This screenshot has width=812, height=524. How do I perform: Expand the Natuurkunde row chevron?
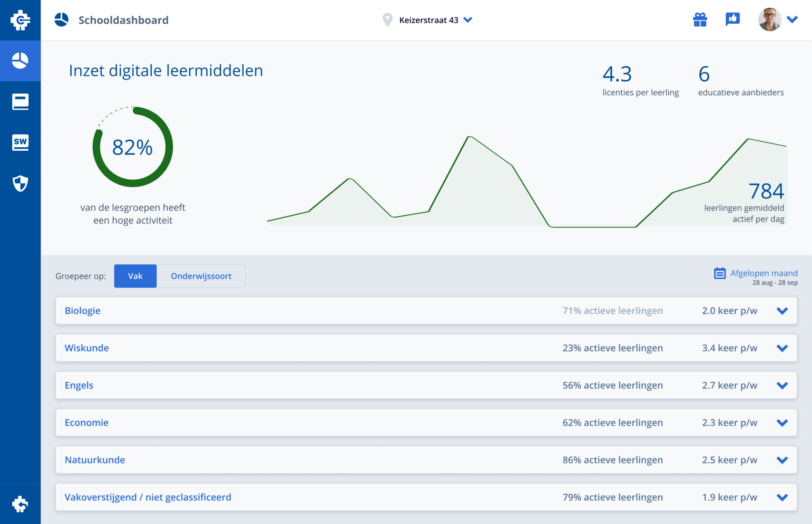(x=782, y=460)
